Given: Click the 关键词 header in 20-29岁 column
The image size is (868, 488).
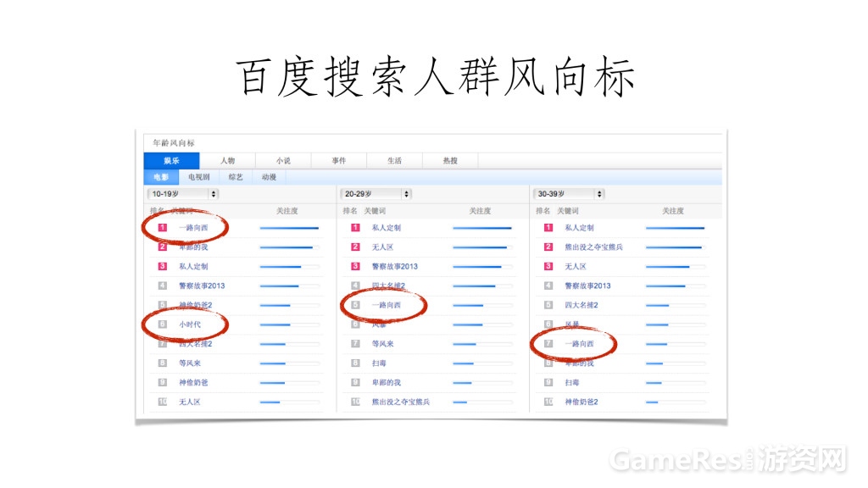Looking at the screenshot, I should (375, 211).
